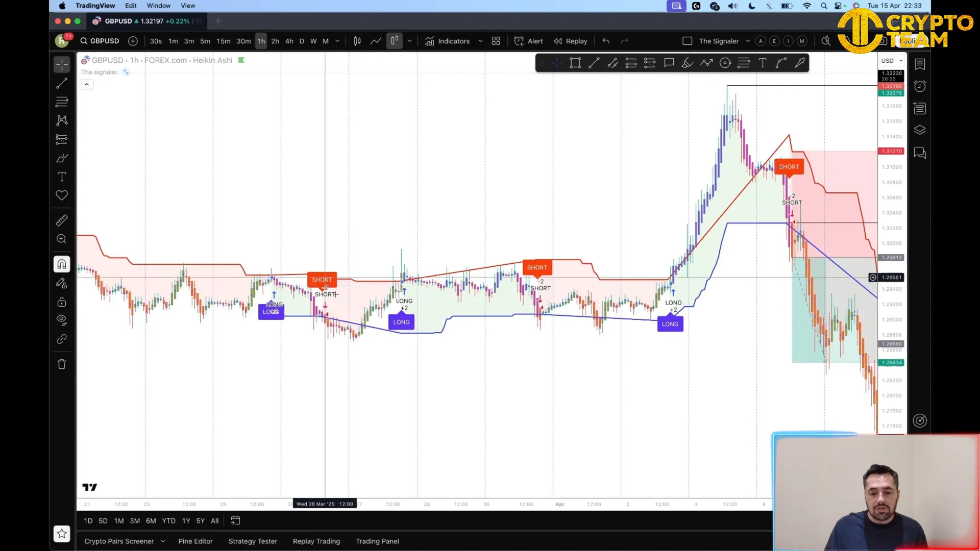Activate the zoom in tool
980x551 pixels.
tap(62, 239)
